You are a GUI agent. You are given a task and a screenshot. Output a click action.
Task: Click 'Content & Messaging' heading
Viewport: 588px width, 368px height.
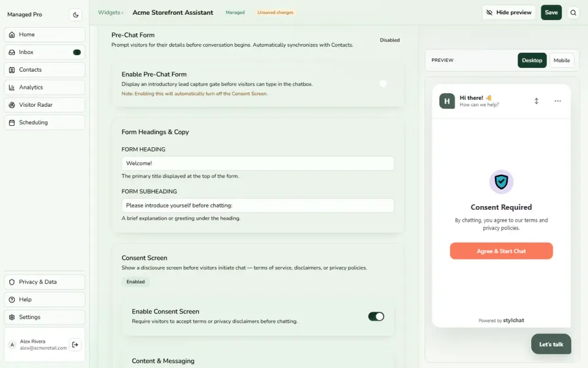(x=163, y=361)
